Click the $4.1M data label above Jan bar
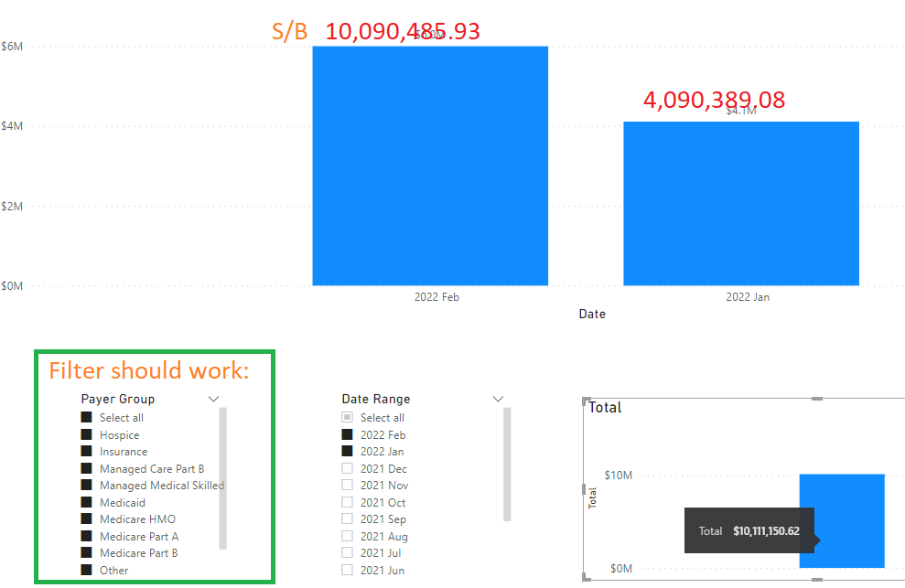Image resolution: width=905 pixels, height=588 pixels. pos(741,111)
